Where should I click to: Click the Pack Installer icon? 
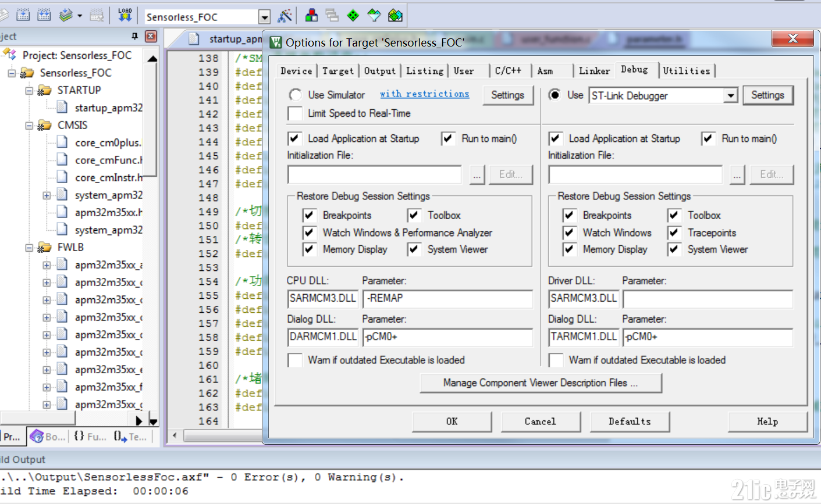(395, 16)
